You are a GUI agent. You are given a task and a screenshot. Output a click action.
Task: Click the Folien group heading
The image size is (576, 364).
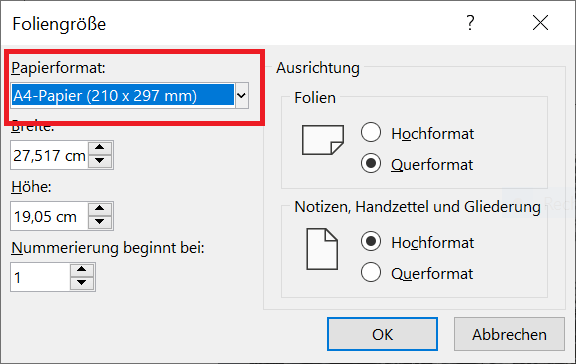pyautogui.click(x=315, y=98)
